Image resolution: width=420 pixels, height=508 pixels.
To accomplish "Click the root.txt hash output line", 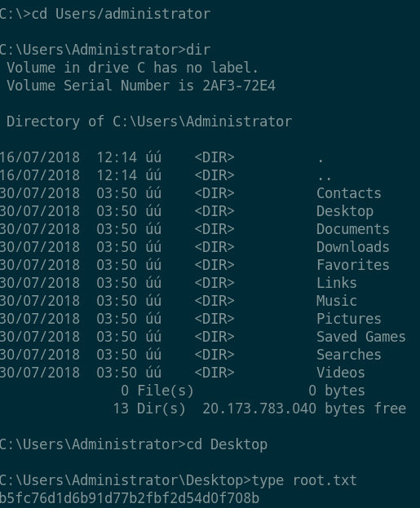I will tap(130, 498).
